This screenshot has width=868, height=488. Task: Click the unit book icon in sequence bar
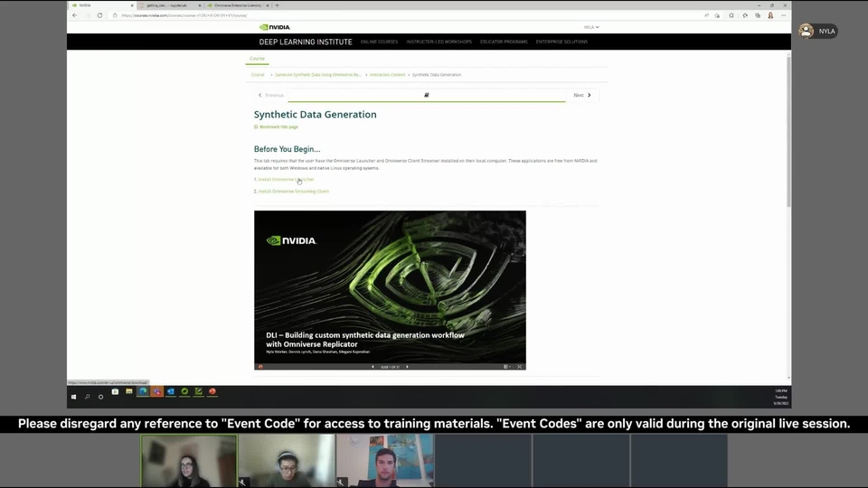point(426,95)
